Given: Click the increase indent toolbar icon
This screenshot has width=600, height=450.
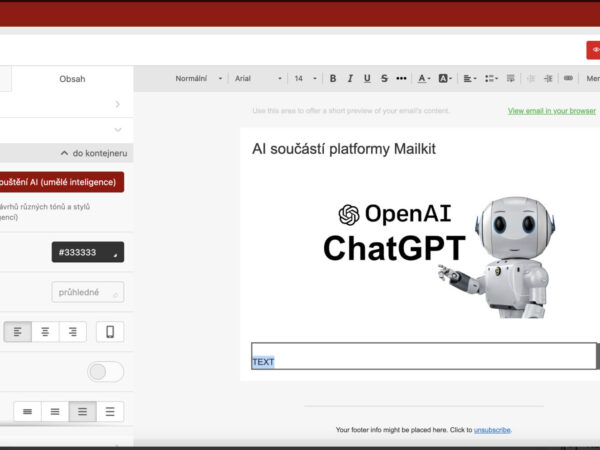Looking at the screenshot, I should point(548,78).
